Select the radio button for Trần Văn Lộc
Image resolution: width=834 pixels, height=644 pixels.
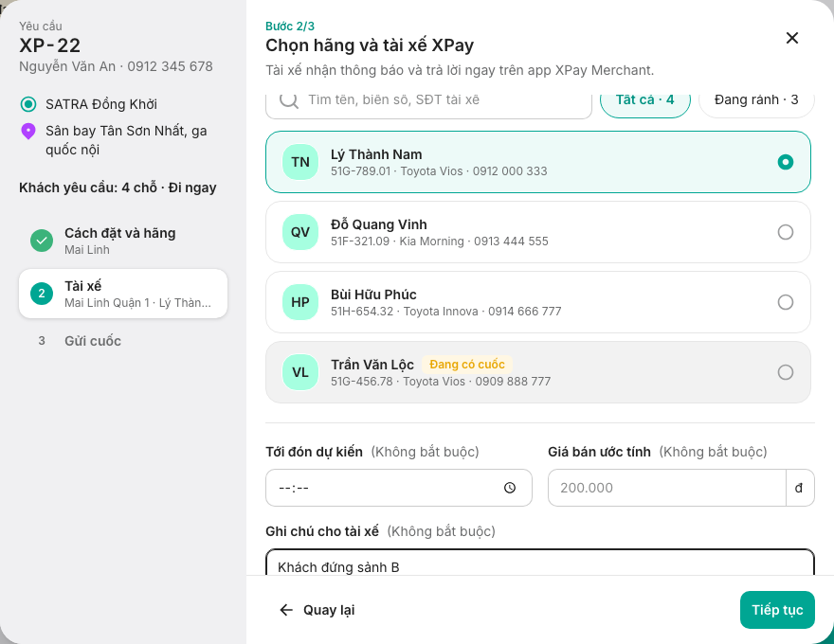pyautogui.click(x=785, y=372)
